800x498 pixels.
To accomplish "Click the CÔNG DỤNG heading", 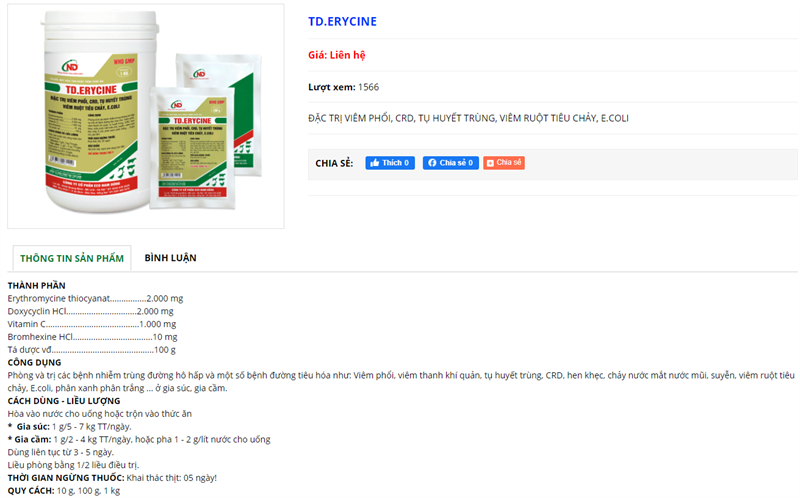I will (34, 362).
